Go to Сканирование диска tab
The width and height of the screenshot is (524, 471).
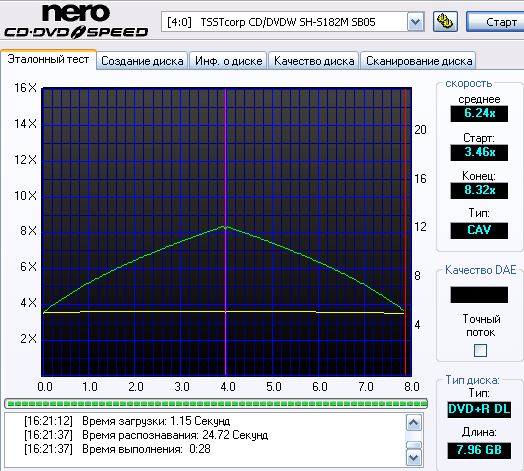click(418, 61)
